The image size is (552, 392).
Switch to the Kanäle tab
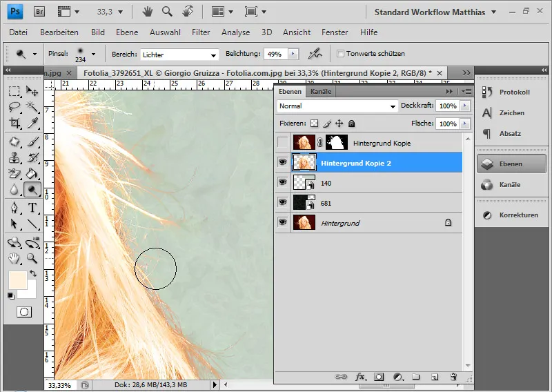click(321, 92)
